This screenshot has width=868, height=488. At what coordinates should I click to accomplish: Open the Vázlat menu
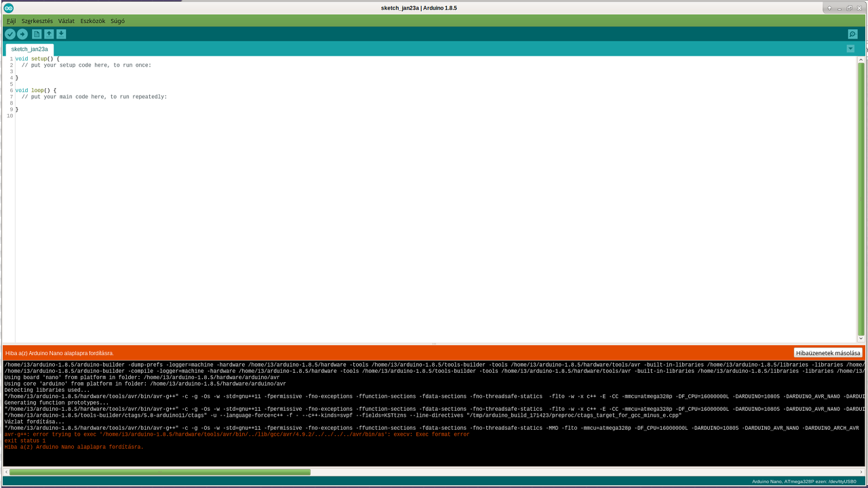[66, 21]
